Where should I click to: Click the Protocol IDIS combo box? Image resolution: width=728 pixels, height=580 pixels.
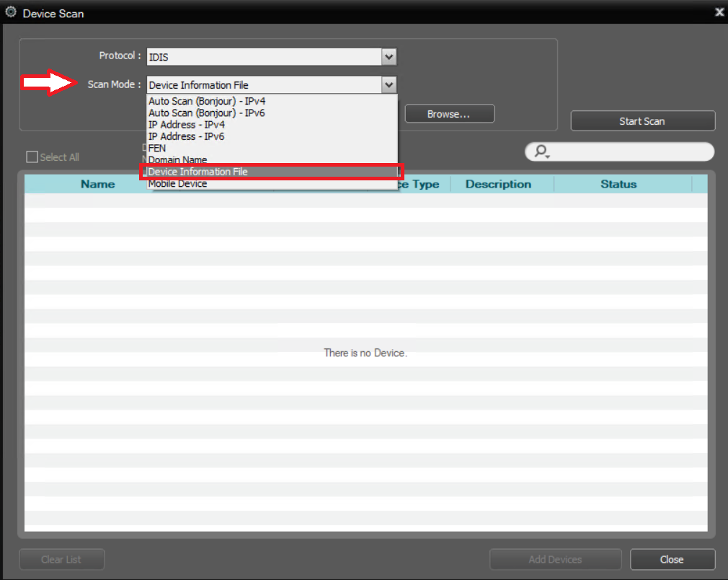click(x=272, y=57)
